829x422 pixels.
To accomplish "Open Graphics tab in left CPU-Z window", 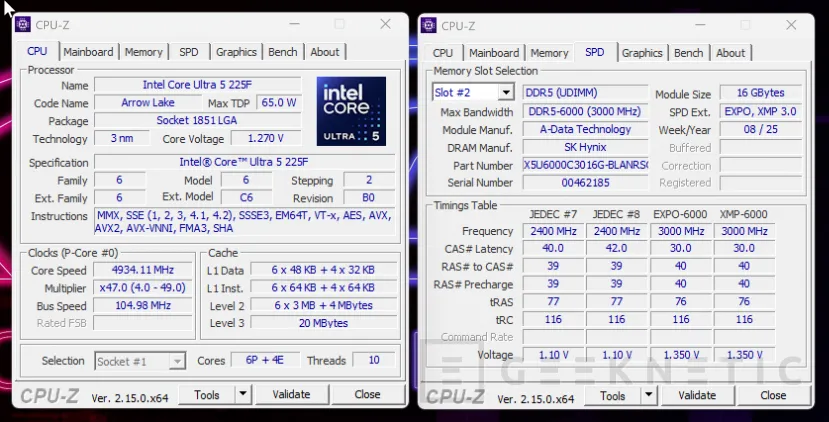I will point(236,52).
